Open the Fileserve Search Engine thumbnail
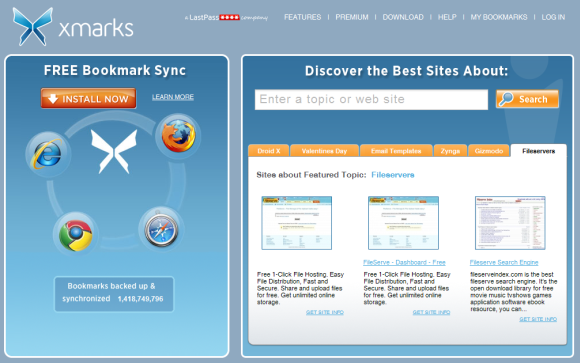The height and width of the screenshot is (363, 580). click(510, 223)
